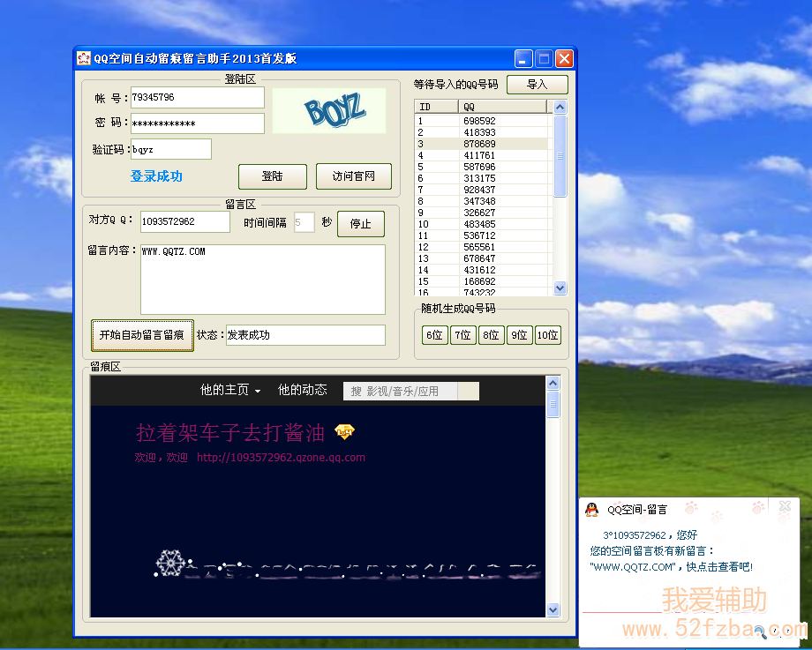Click 3°1093572962 name in popup
The height and width of the screenshot is (650, 812).
(x=635, y=535)
